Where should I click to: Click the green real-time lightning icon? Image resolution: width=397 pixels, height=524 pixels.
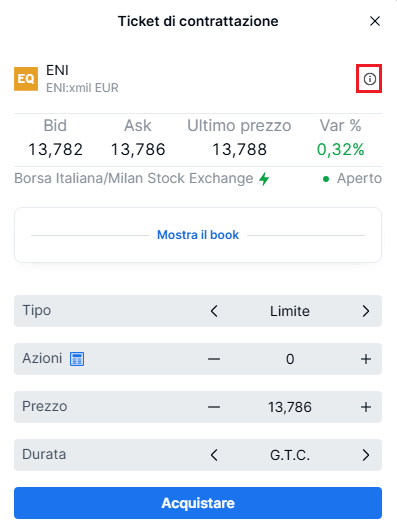(264, 179)
